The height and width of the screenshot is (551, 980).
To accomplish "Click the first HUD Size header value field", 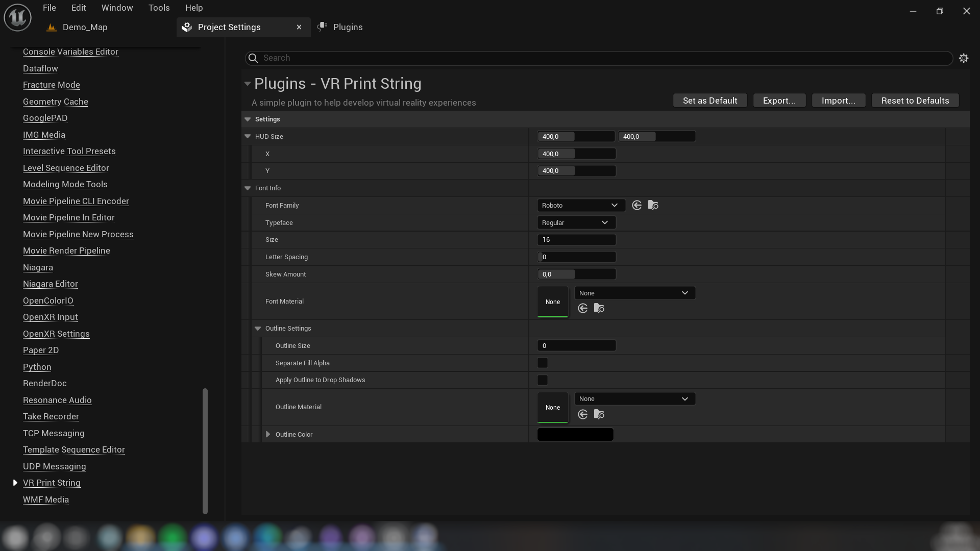I will click(576, 136).
